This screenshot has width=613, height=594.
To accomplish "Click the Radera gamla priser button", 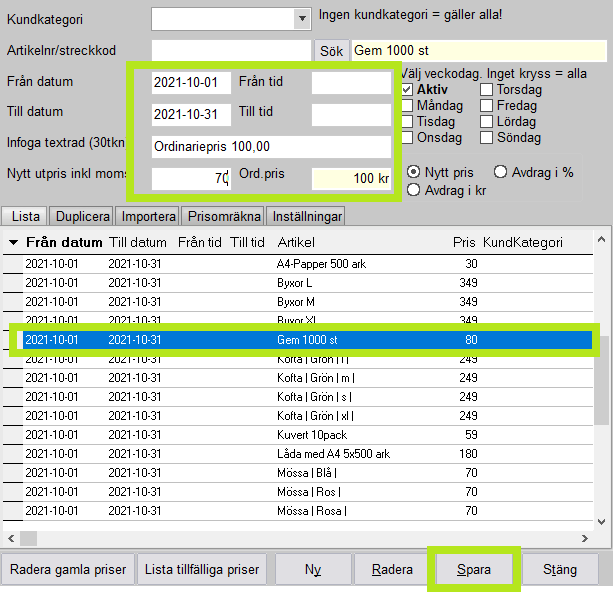I will pos(68,570).
